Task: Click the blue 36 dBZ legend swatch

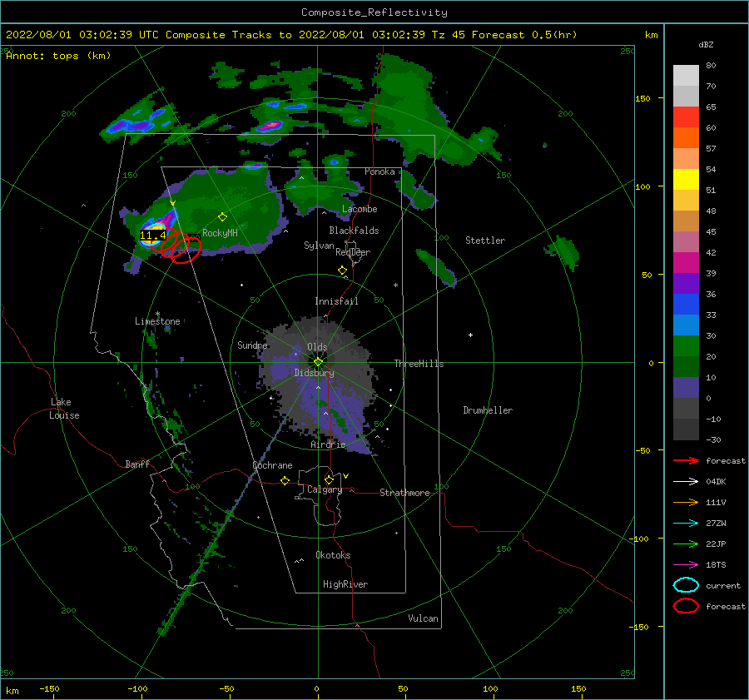Action: 686,304
